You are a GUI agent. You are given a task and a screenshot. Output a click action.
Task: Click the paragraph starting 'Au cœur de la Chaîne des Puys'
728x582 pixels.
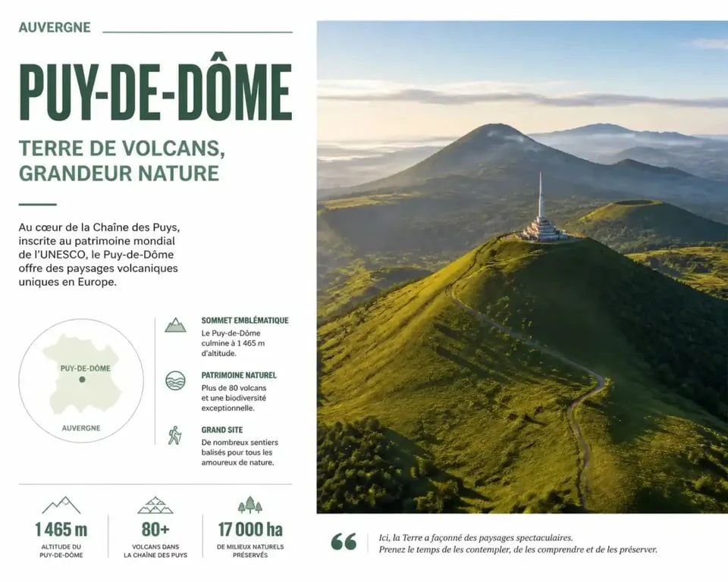(x=99, y=255)
